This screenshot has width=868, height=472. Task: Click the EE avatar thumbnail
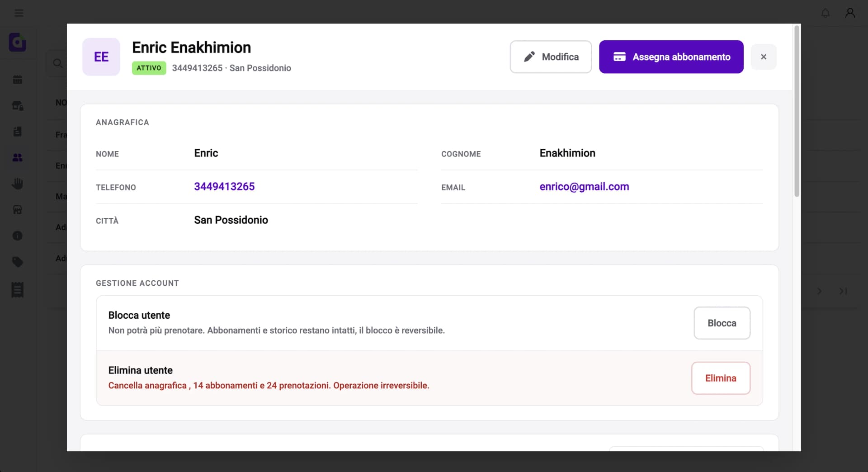(101, 57)
